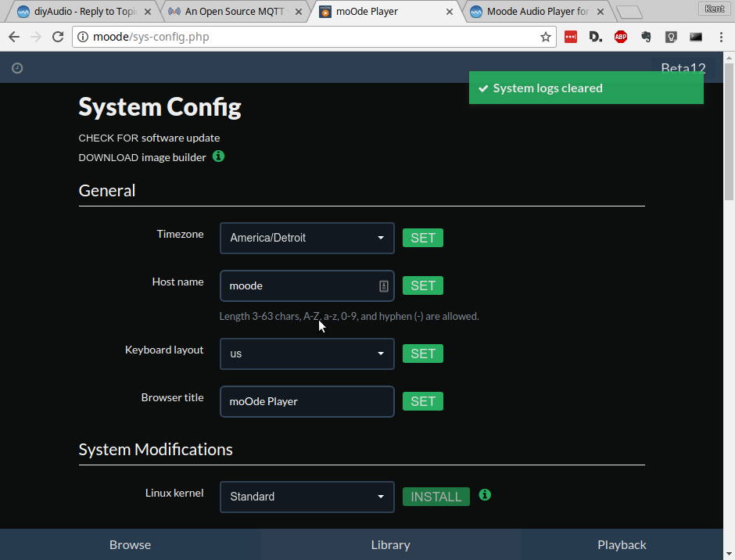Open the Timezone dropdown
This screenshot has width=735, height=560.
(x=307, y=239)
